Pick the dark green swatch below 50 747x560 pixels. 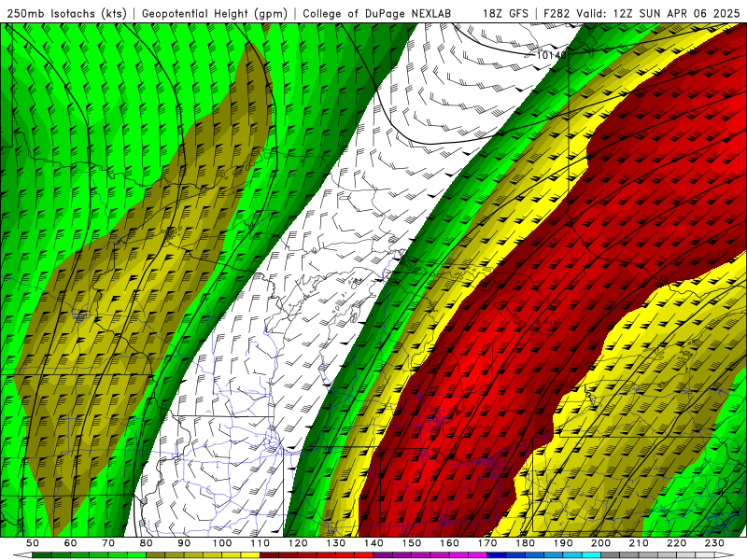point(41,555)
